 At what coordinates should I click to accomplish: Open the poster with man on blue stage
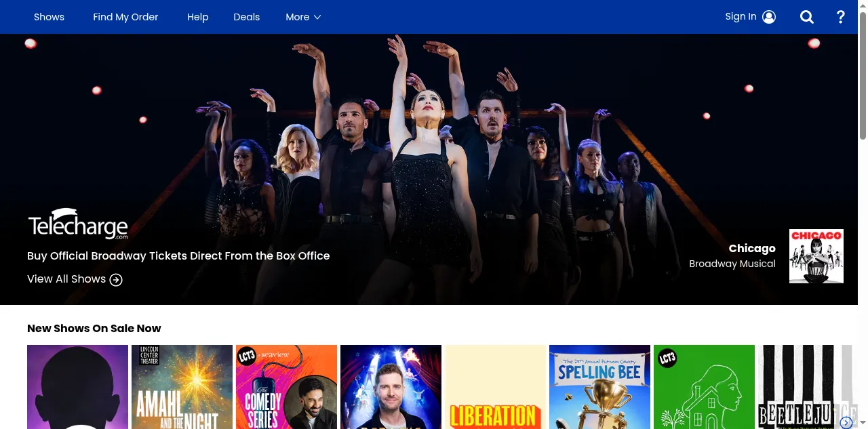coord(391,387)
